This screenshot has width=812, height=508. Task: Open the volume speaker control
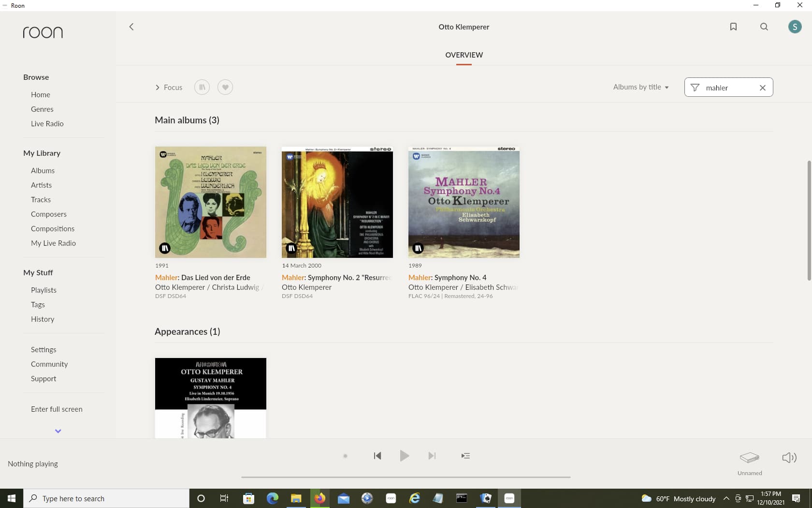pyautogui.click(x=789, y=457)
